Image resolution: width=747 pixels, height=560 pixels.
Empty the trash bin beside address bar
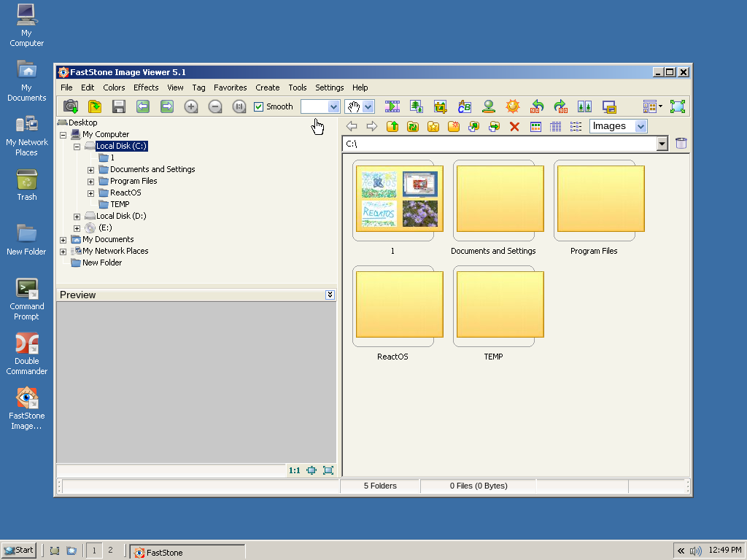point(681,144)
